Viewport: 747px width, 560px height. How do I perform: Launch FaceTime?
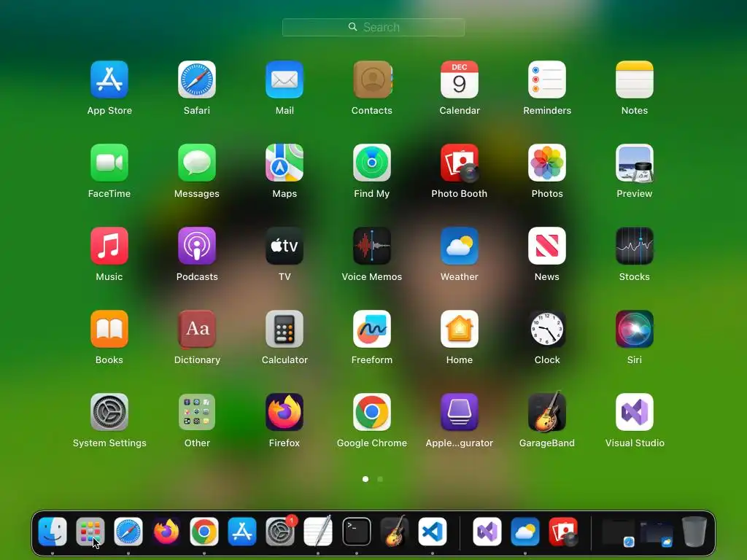click(x=109, y=163)
